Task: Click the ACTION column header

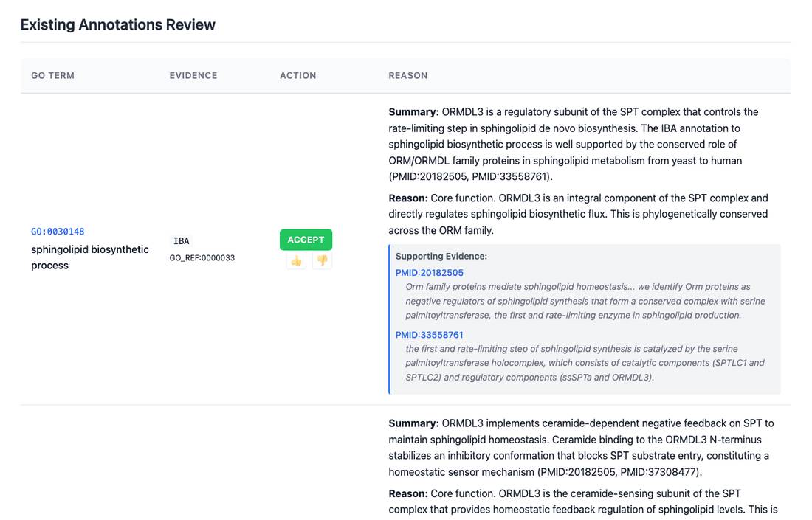Action: [x=297, y=75]
